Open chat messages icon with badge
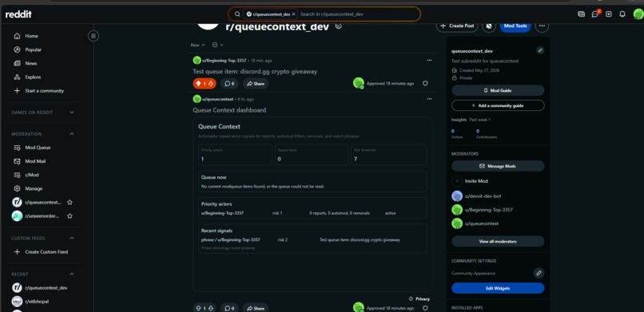Screen dimensions: 644x312 595,14
